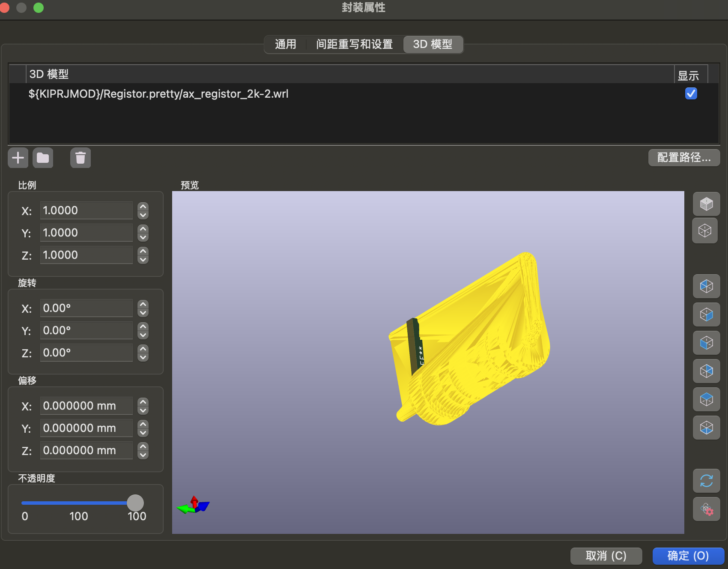Click the 偏移 Z offset field

[x=87, y=450]
